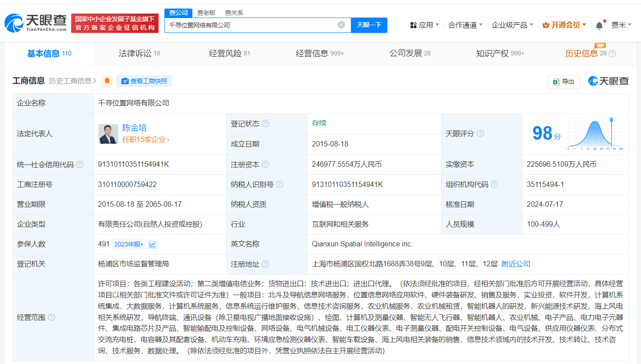This screenshot has width=641, height=364.
Task: Select the 查老板 search mode
Action: coord(206,13)
